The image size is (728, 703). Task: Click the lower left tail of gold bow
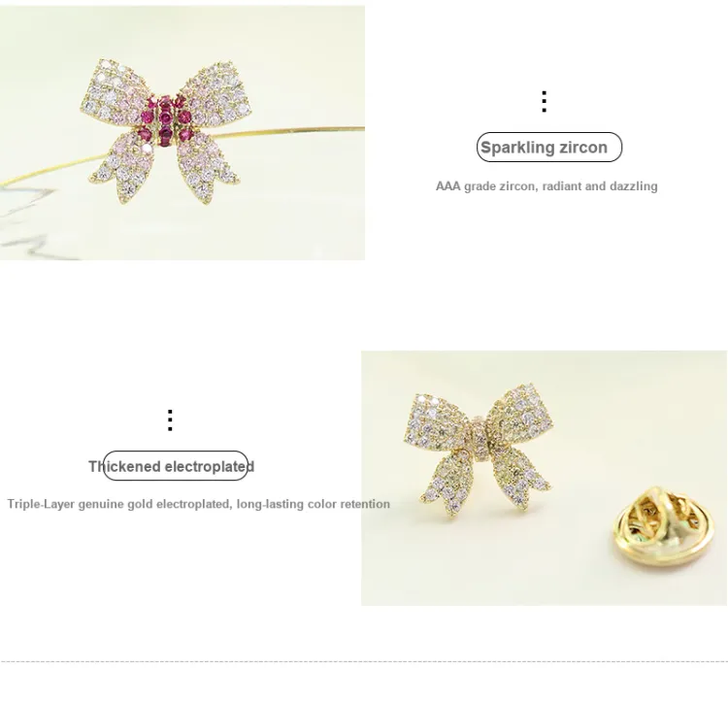click(x=447, y=483)
